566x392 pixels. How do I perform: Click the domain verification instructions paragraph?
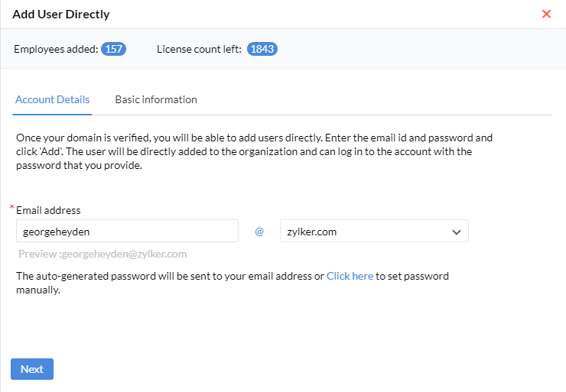click(252, 151)
